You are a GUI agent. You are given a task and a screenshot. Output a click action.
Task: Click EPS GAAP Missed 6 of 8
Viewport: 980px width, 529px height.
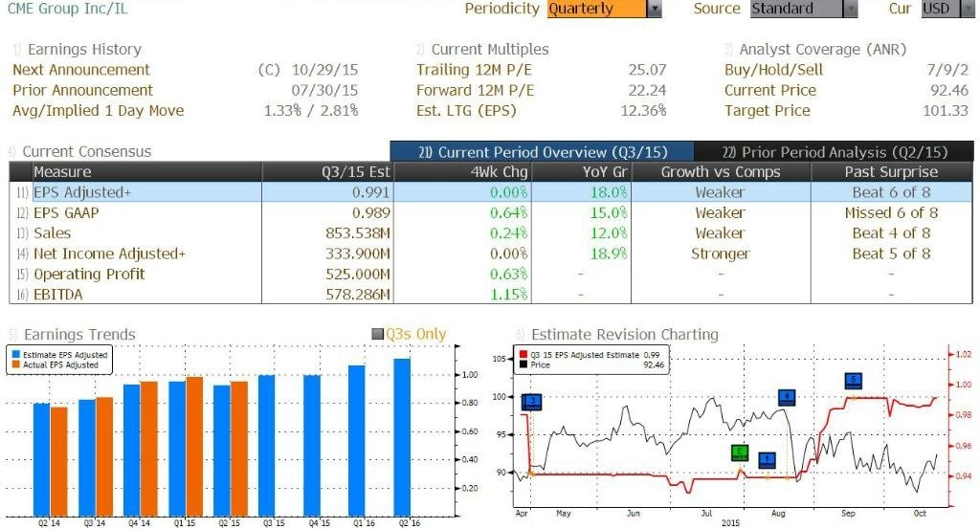891,212
